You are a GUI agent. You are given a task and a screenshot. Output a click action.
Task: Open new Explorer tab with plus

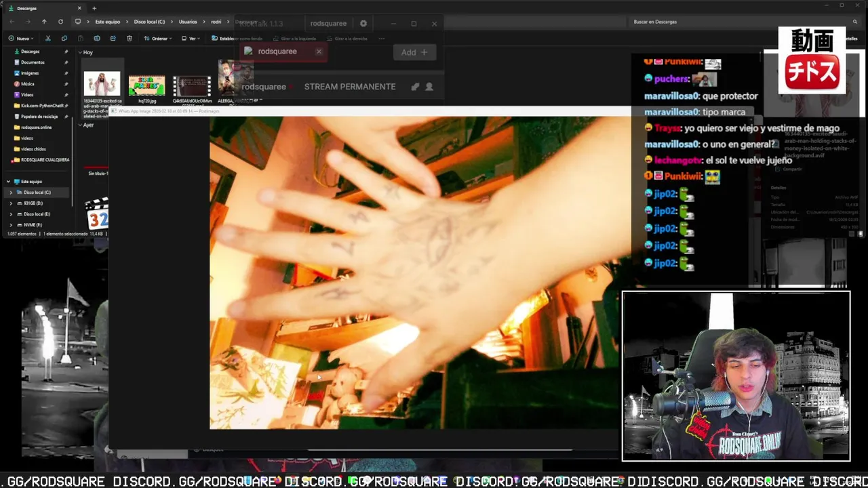coord(94,8)
